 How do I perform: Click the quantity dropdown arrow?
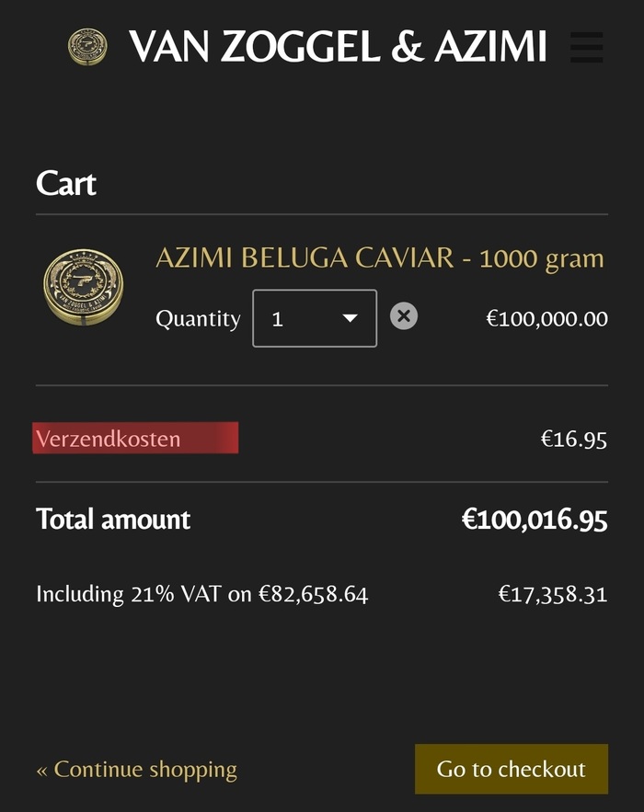350,319
